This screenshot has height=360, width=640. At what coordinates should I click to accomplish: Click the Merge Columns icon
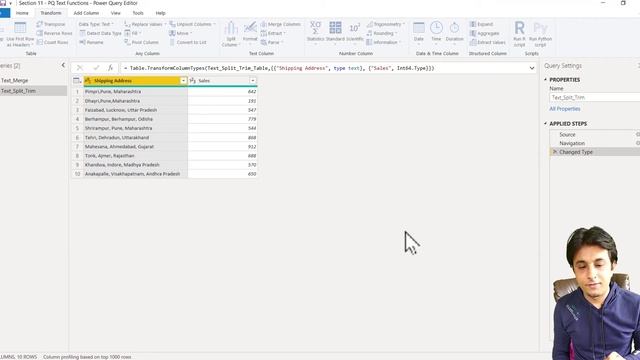point(264,24)
